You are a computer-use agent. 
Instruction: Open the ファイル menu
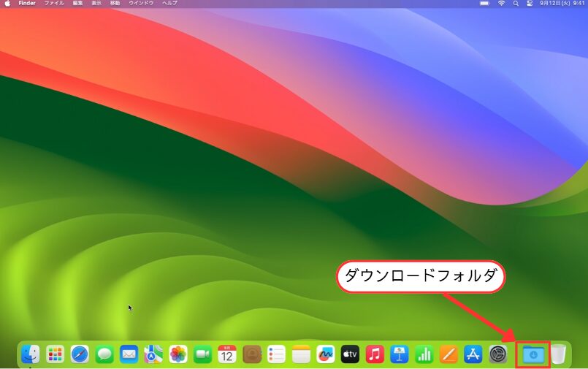(54, 4)
